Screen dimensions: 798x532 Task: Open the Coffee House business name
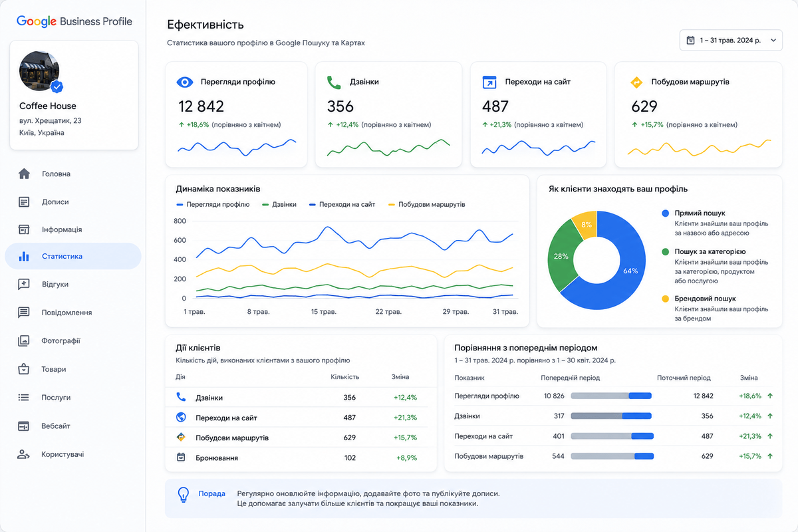48,106
